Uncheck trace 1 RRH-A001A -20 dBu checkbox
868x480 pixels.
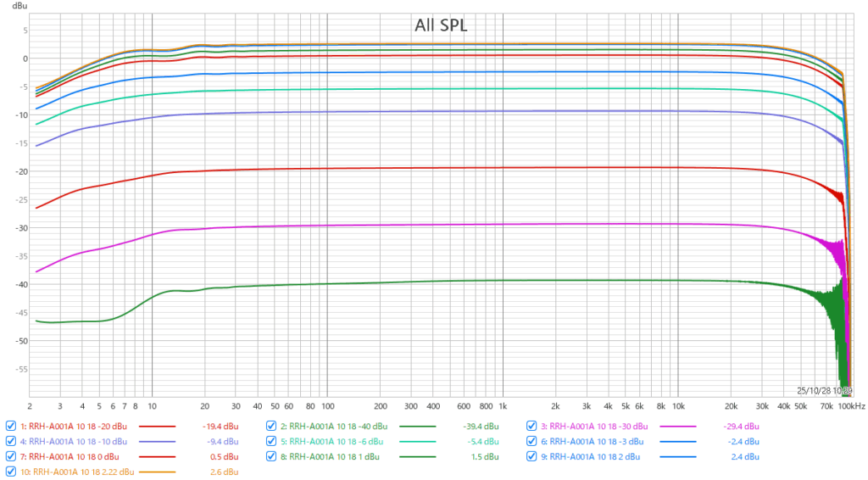click(11, 426)
